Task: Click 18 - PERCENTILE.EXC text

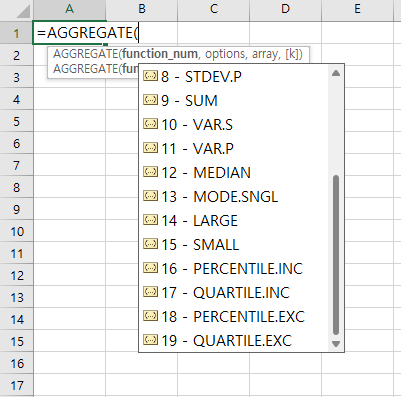Action: tap(233, 317)
